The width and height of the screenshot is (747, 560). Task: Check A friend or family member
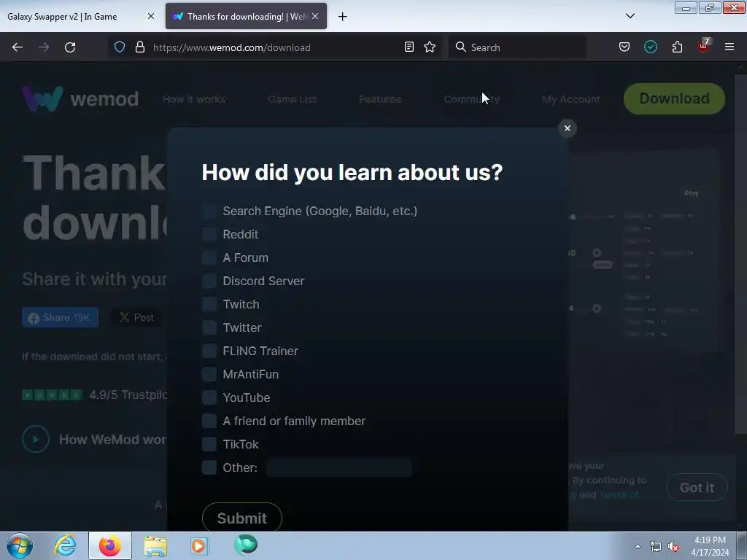point(209,421)
